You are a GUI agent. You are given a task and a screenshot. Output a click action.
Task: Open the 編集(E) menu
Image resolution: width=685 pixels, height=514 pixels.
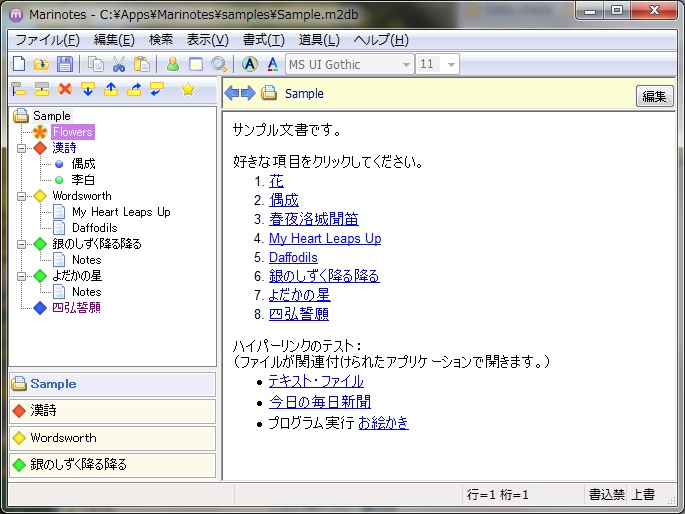(x=114, y=40)
